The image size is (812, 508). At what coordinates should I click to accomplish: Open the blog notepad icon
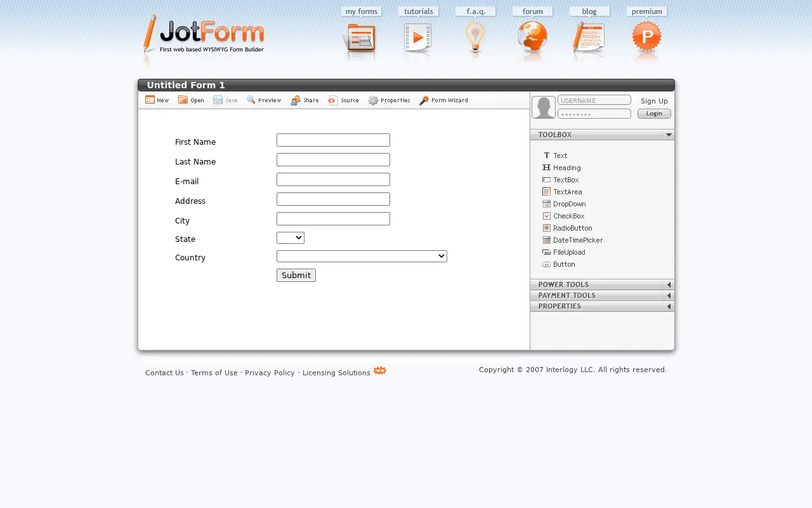[589, 37]
